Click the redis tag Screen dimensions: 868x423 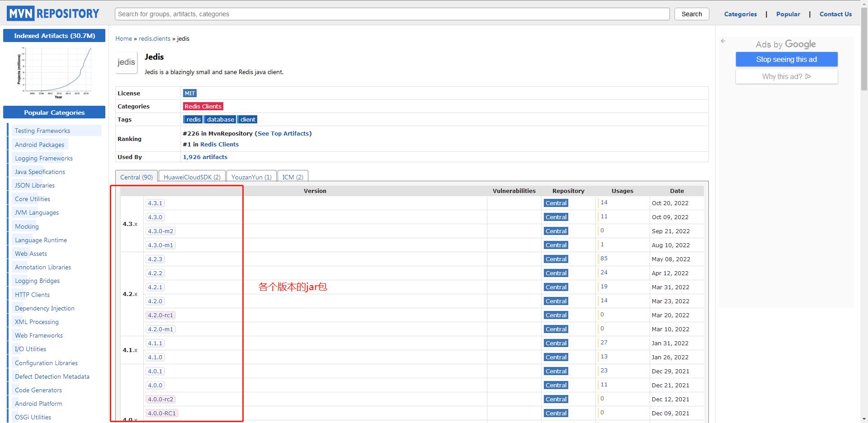coord(193,119)
